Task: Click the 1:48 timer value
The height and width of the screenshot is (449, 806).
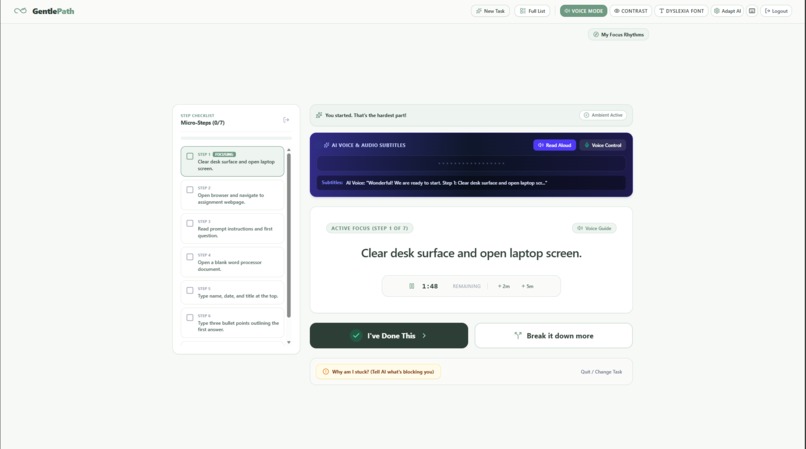Action: click(x=430, y=286)
